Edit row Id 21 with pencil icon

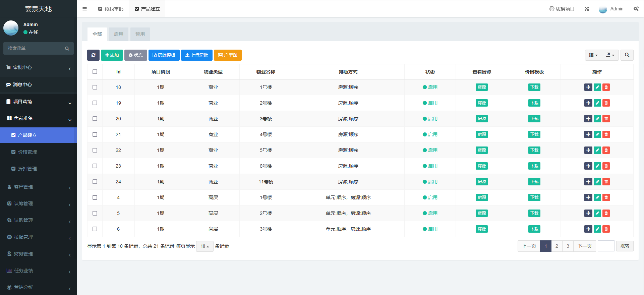point(597,134)
